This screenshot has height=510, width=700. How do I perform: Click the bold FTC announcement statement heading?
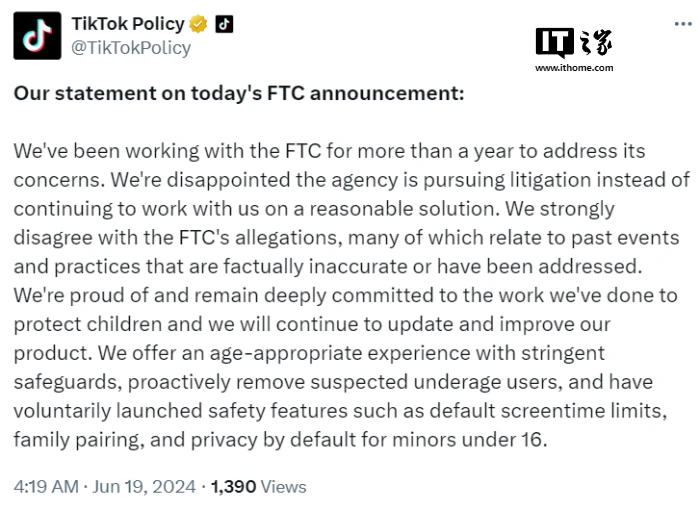pos(238,94)
